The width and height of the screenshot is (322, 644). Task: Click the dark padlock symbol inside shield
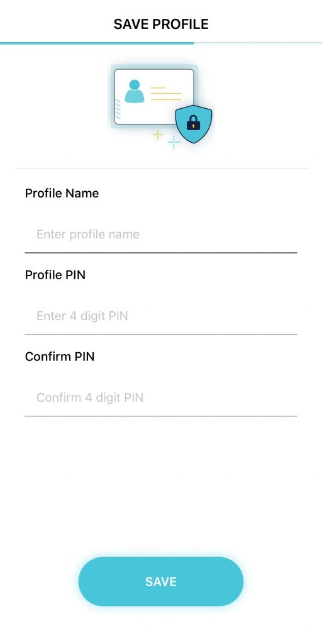(194, 123)
